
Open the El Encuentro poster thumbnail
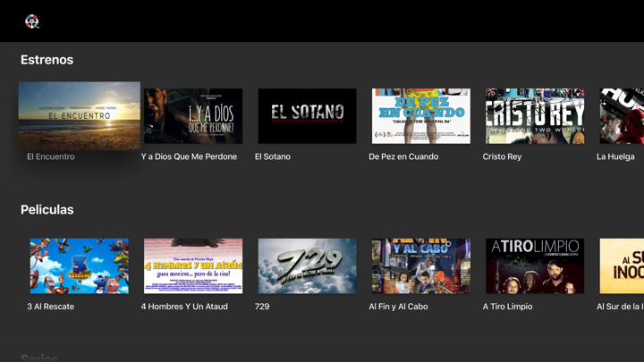pos(80,115)
